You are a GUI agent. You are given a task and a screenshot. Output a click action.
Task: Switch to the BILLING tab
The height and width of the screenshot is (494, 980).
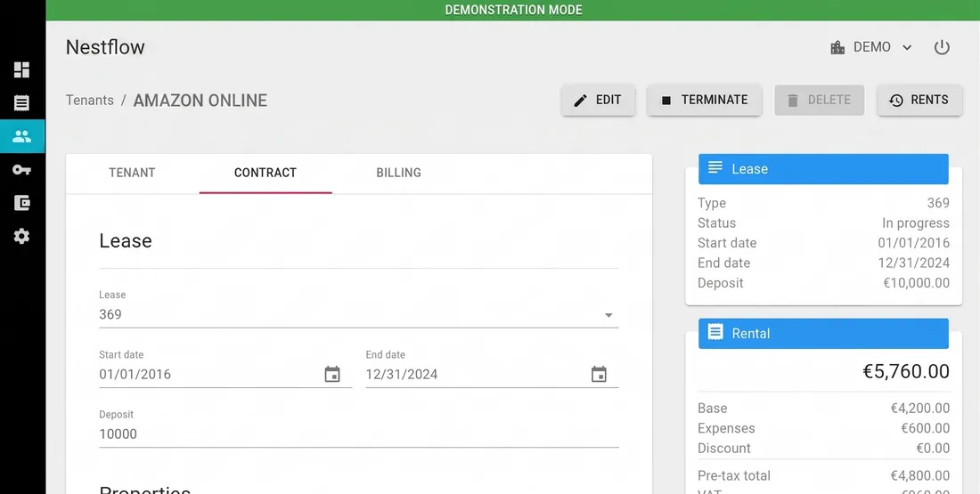(399, 173)
